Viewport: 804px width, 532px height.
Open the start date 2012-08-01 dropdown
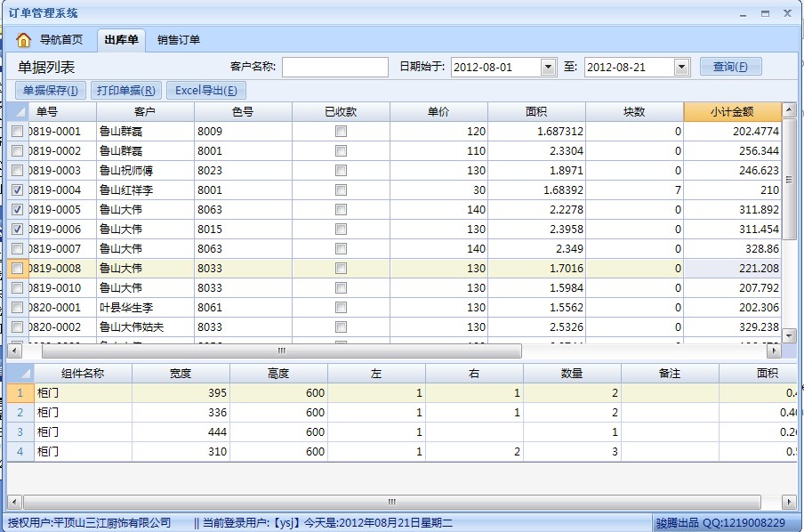coord(548,68)
